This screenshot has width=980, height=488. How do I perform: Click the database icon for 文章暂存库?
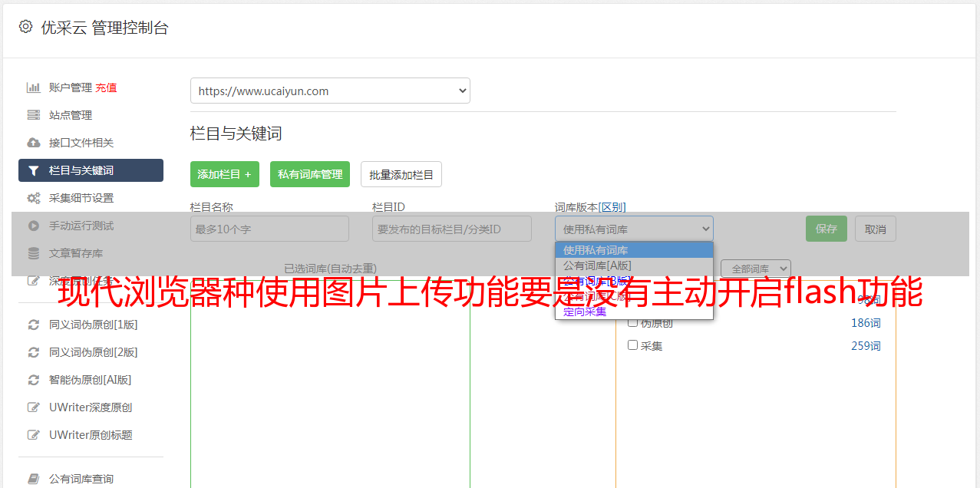click(34, 253)
